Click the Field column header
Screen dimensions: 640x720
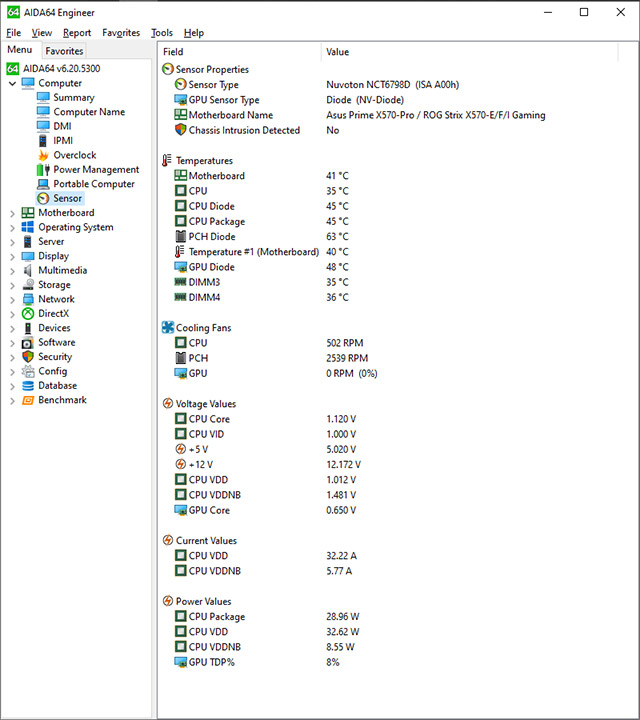240,52
